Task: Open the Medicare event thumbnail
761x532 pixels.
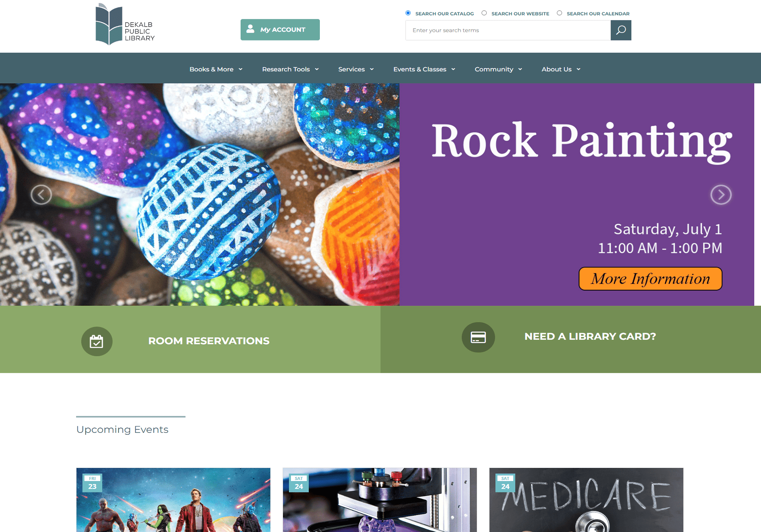Action: tap(586, 500)
